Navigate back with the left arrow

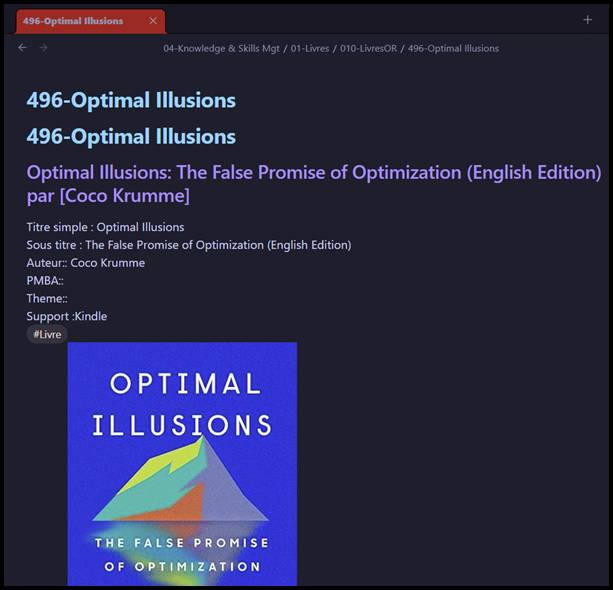(x=23, y=48)
